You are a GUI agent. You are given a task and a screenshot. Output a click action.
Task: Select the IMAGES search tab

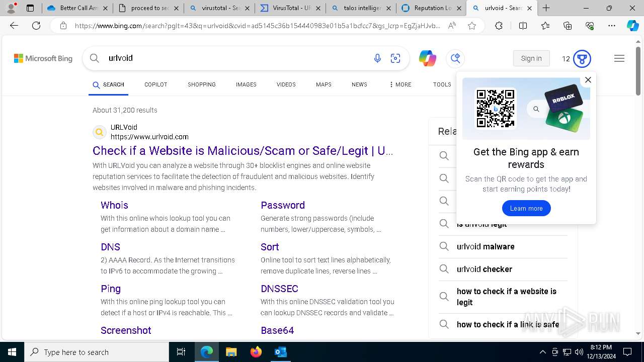pos(246,84)
